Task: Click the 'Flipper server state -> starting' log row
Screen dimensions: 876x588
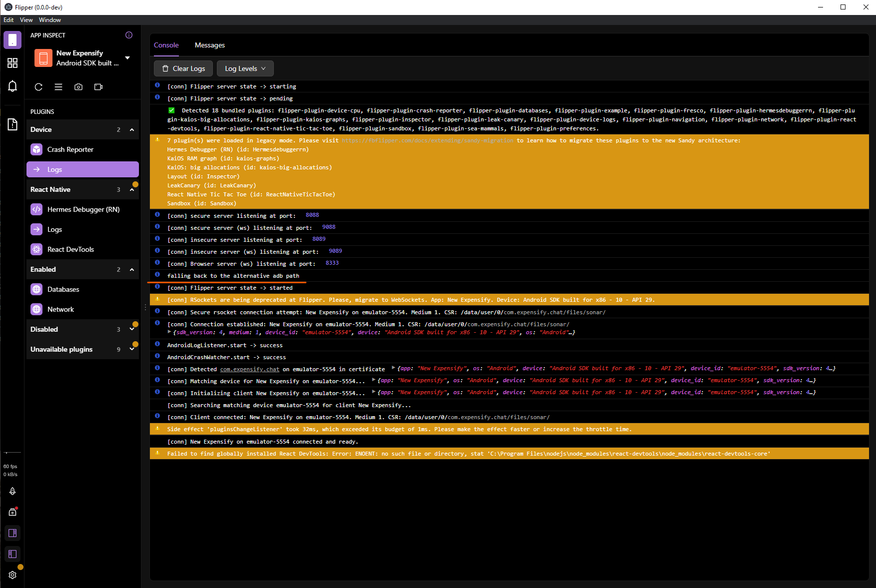Action: click(x=509, y=86)
